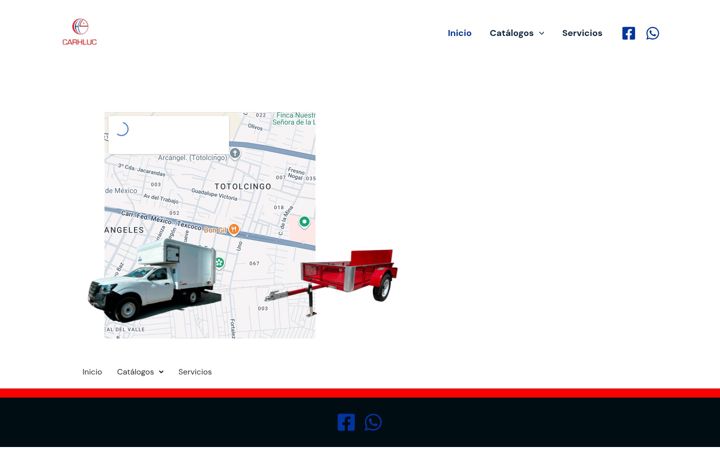The width and height of the screenshot is (720, 450).
Task: Click the Finca Nuestra Señora label on map
Action: pos(294,118)
